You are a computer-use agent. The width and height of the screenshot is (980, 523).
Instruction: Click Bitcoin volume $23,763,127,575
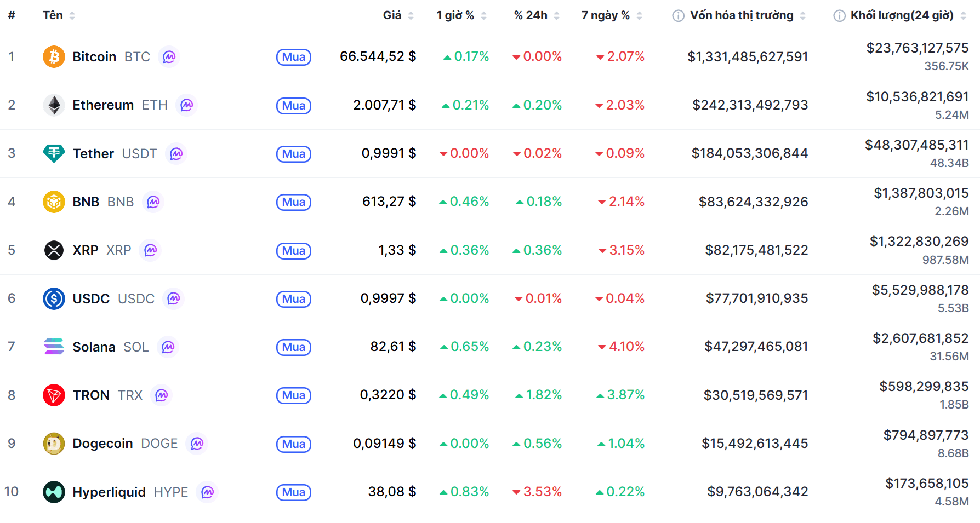[x=918, y=48]
